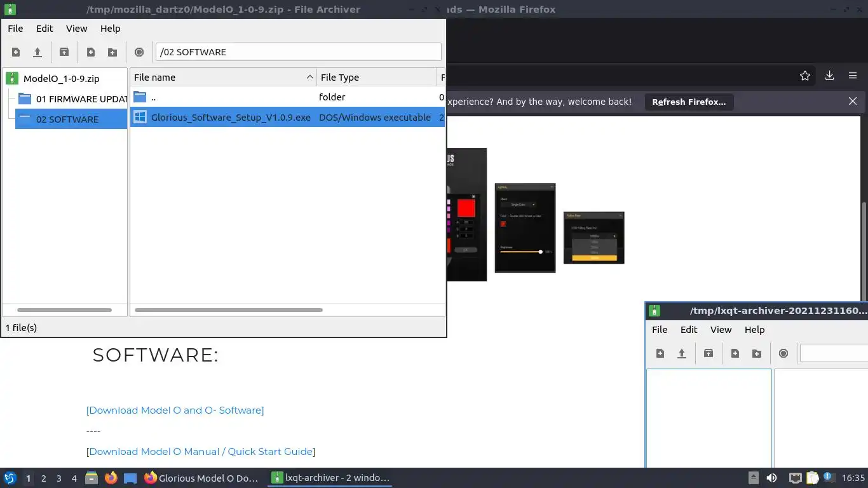Image resolution: width=868 pixels, height=488 pixels.
Task: Click Extract icon in lxqt-archiver temp window
Action: (709, 353)
